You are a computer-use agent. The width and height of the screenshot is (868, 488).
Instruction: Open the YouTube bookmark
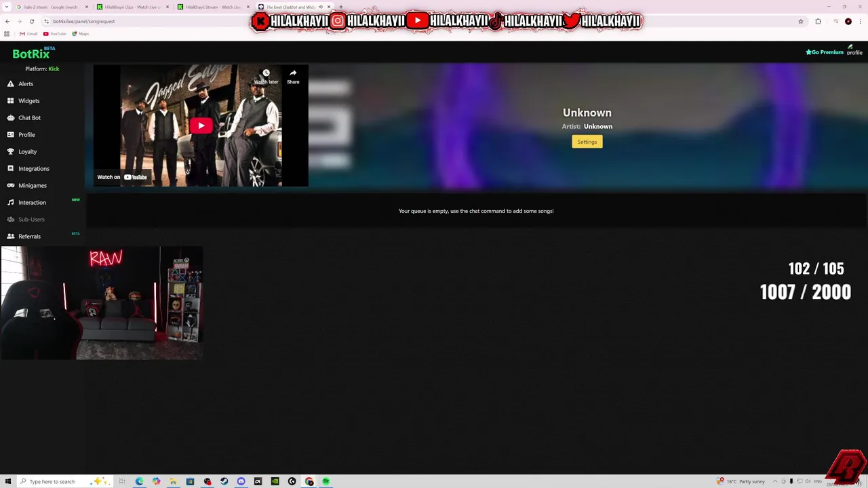(x=55, y=34)
